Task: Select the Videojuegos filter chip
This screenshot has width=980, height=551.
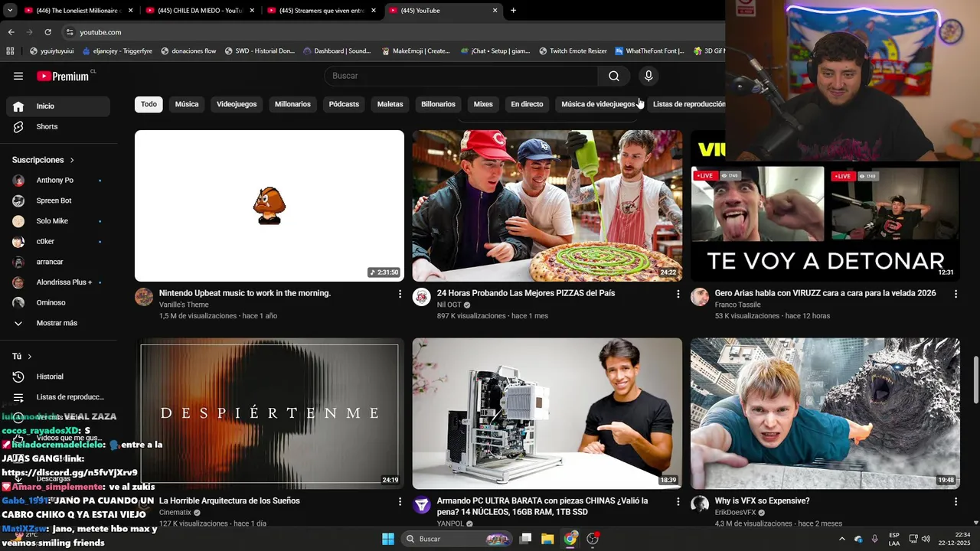Action: 237,104
